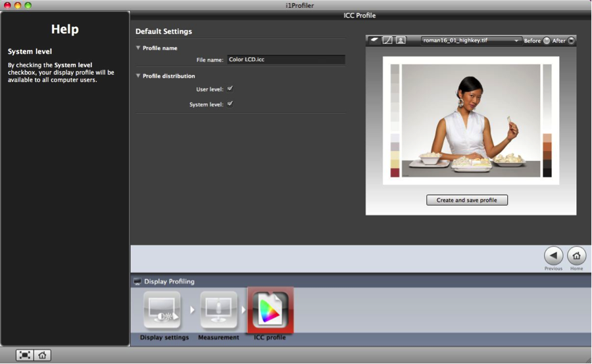The width and height of the screenshot is (592, 364).
Task: Uncheck the User level checkbox
Action: [x=230, y=88]
